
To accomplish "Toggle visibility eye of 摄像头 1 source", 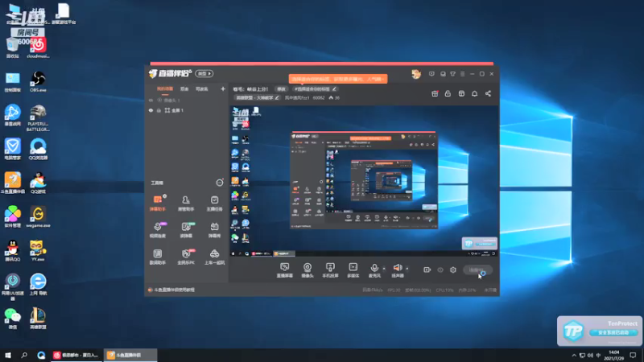I will pos(151,100).
